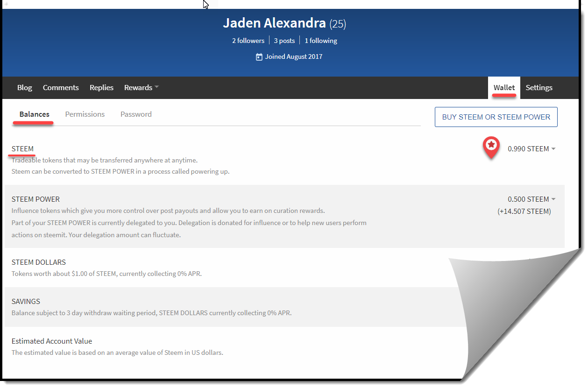Click the STEEM POWER heading
588x388 pixels.
point(36,199)
